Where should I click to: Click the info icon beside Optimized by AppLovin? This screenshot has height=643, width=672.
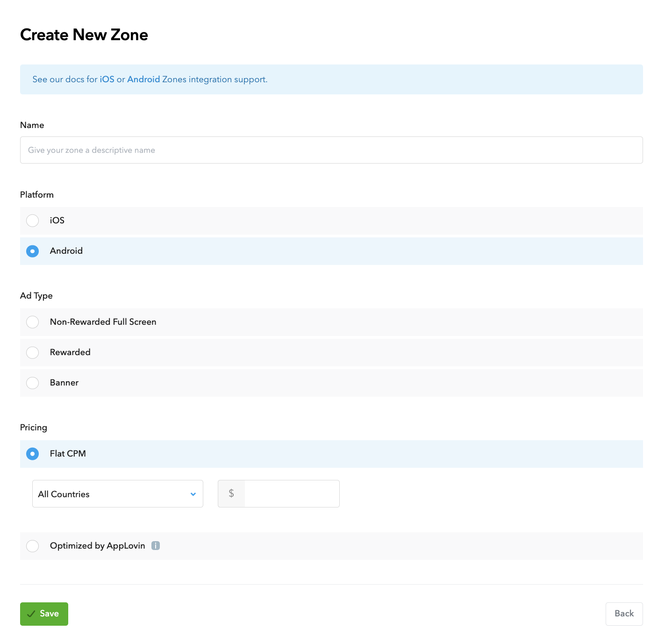click(x=156, y=545)
